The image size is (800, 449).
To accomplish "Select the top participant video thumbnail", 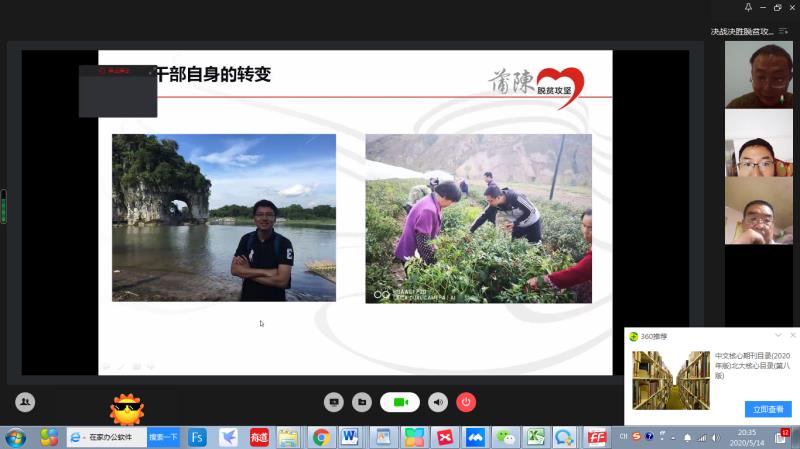I will point(758,74).
